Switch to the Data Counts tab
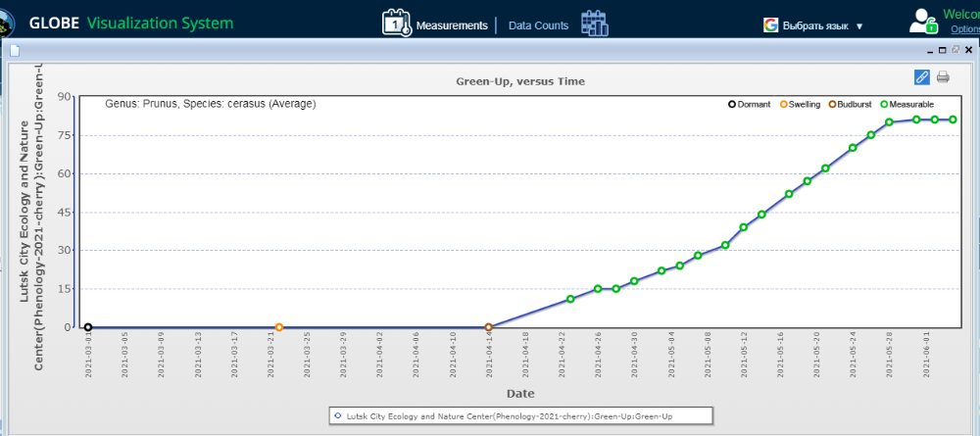 pyautogui.click(x=538, y=25)
